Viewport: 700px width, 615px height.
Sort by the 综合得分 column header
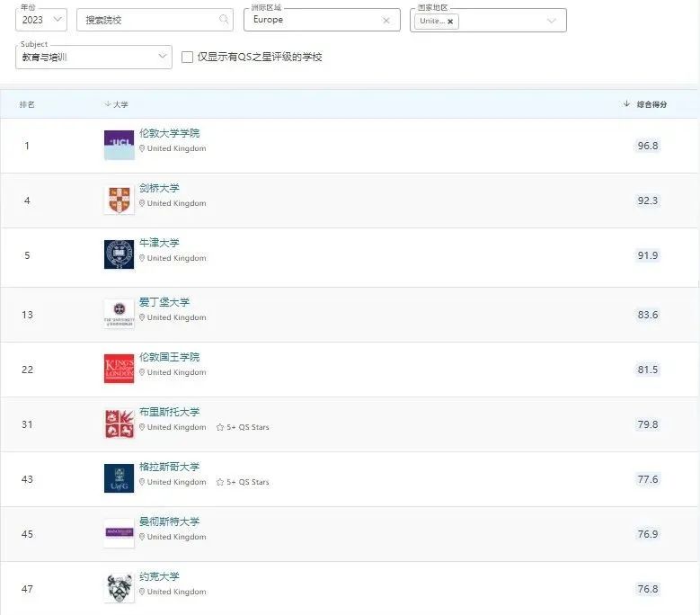[x=645, y=104]
